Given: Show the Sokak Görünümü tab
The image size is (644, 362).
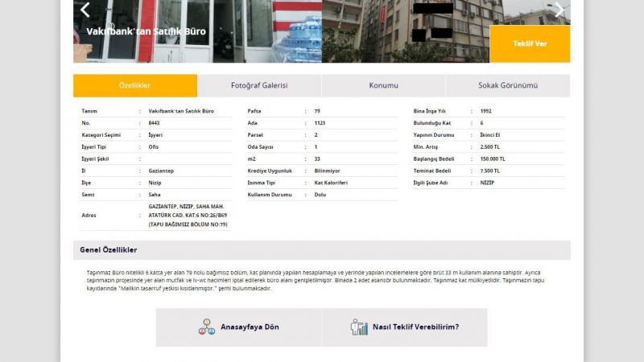Looking at the screenshot, I should [x=508, y=85].
